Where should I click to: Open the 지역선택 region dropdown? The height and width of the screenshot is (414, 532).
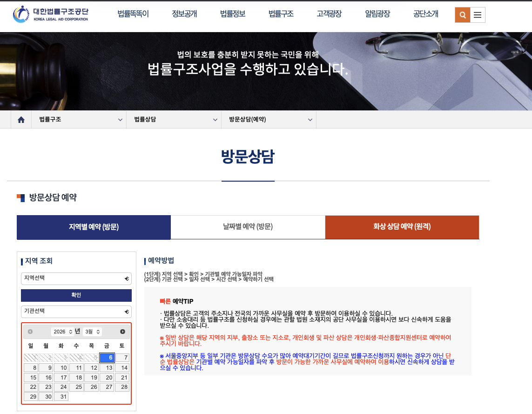tap(76, 278)
